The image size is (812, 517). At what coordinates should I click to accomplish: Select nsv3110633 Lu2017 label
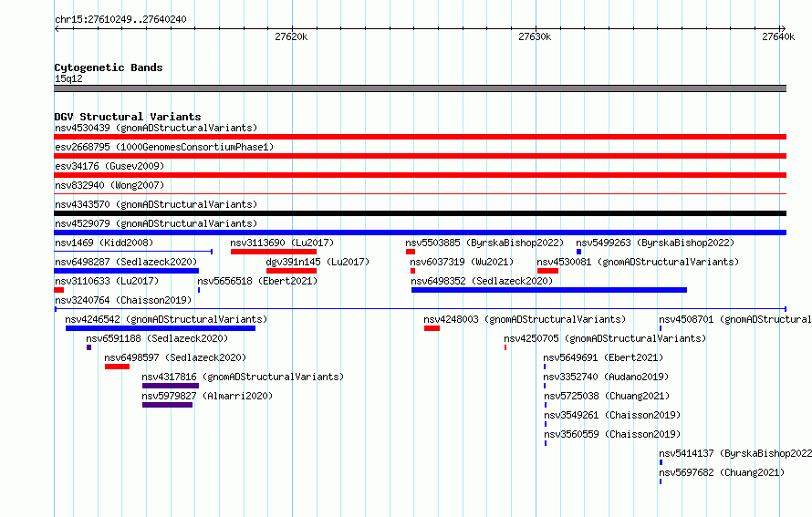coord(107,281)
